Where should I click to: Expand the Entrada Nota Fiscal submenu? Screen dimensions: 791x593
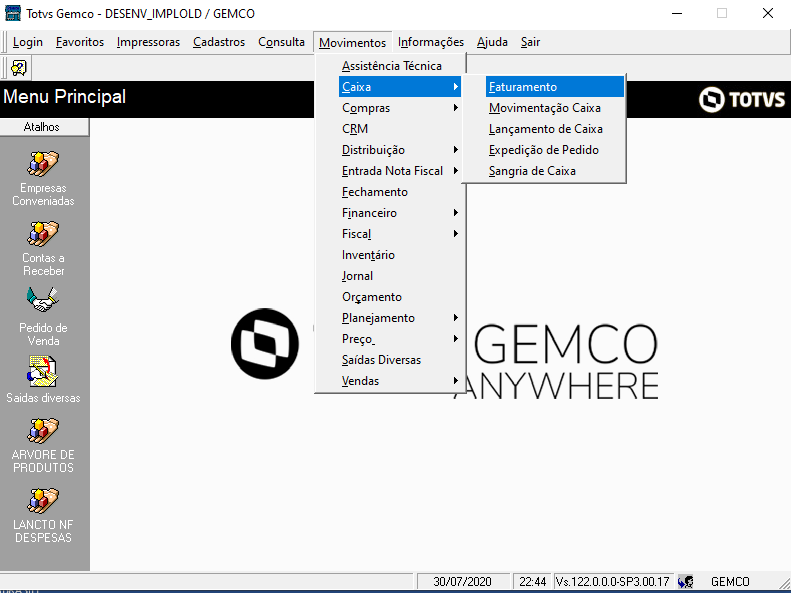(x=400, y=171)
